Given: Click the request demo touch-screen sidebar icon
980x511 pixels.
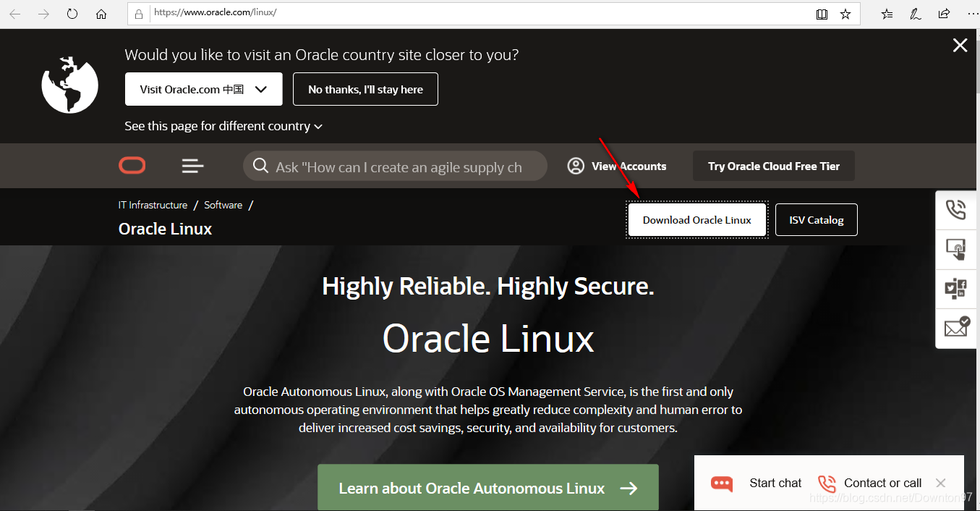Looking at the screenshot, I should 956,249.
